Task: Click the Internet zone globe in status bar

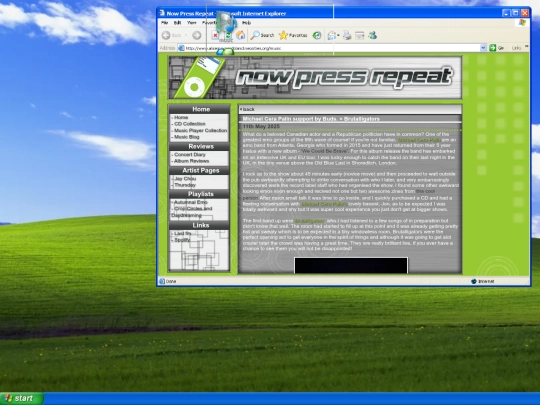Action: click(474, 281)
